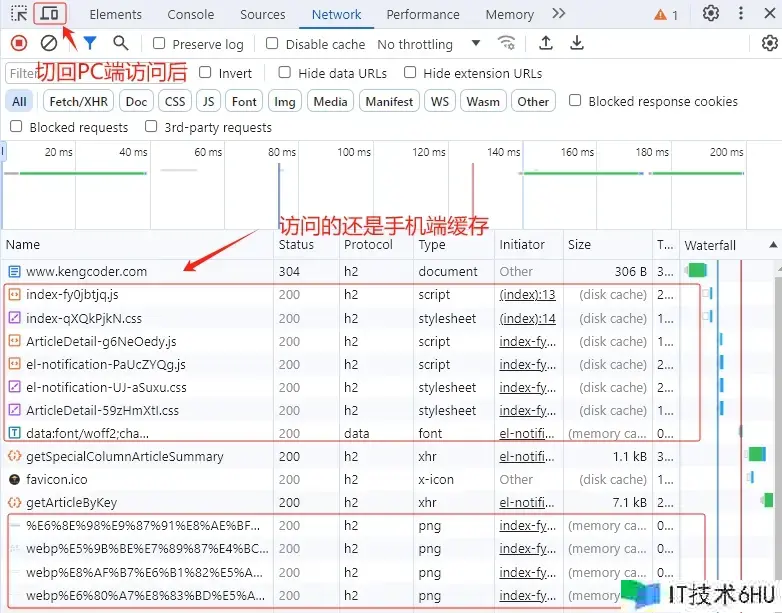Enable the Preserve log checkbox

(160, 44)
